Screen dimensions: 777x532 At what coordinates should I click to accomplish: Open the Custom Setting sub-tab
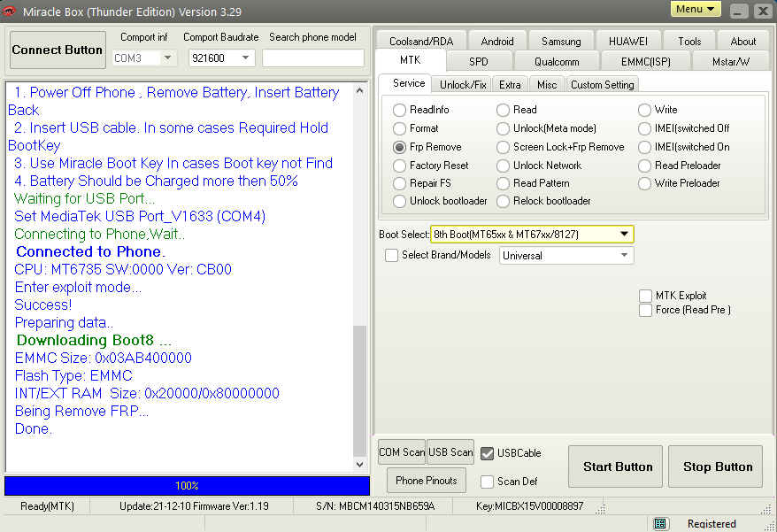pyautogui.click(x=602, y=85)
